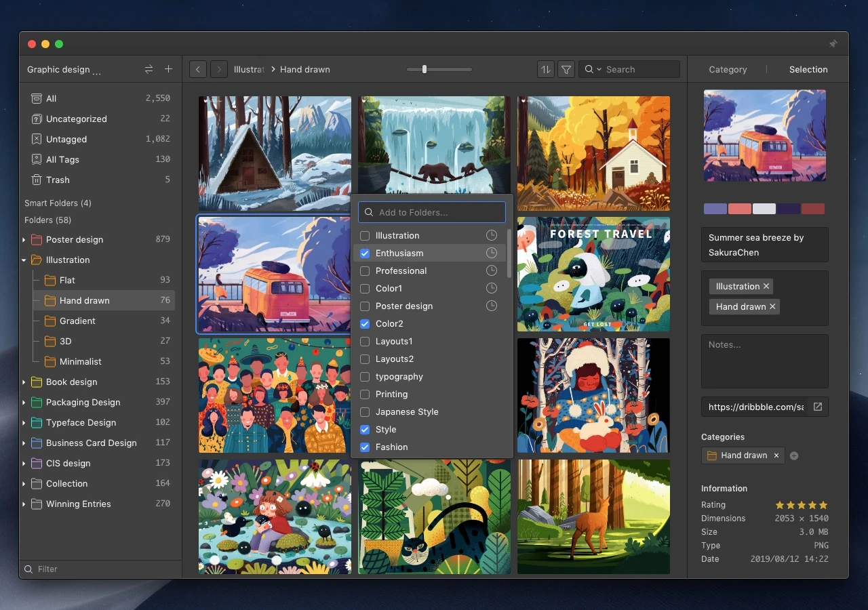The width and height of the screenshot is (868, 610).
Task: Uncheck the Color2 folder checkbox
Action: [x=365, y=323]
